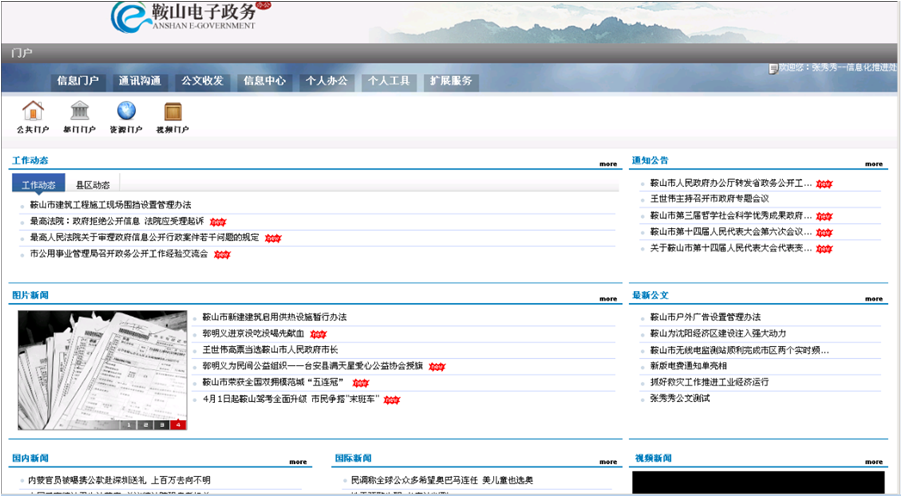Switch to the 工作动态 tab
This screenshot has height=497, width=902.
coord(39,185)
